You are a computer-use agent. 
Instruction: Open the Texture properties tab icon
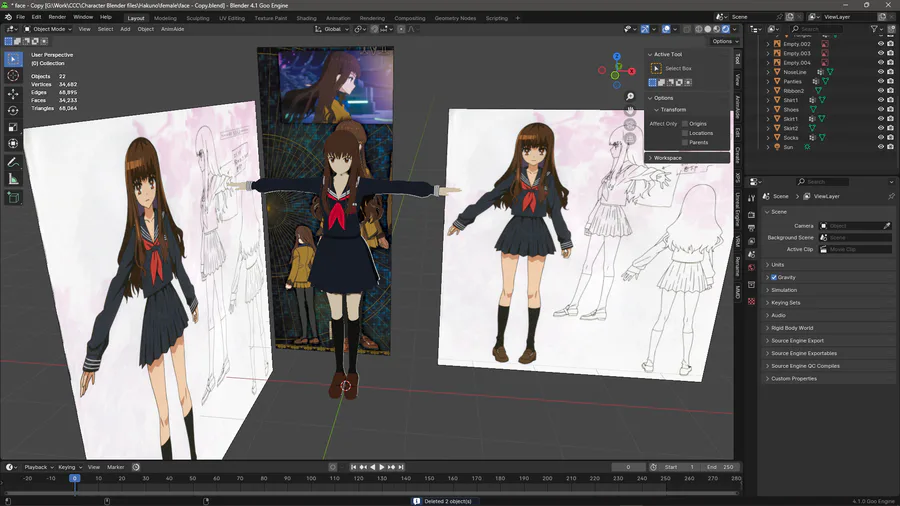(751, 301)
